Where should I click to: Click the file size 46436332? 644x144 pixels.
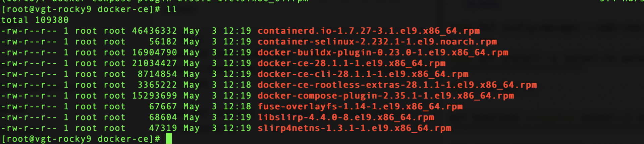[x=154, y=31]
